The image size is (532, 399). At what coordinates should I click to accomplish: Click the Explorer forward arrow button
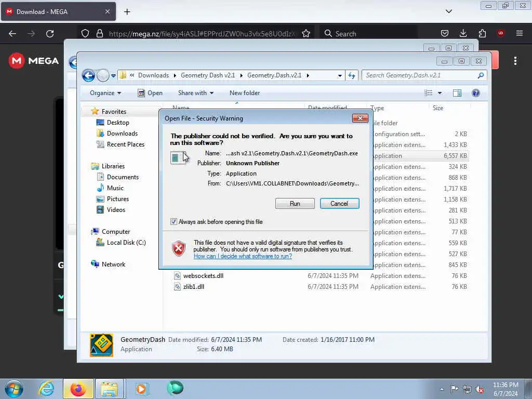point(103,75)
